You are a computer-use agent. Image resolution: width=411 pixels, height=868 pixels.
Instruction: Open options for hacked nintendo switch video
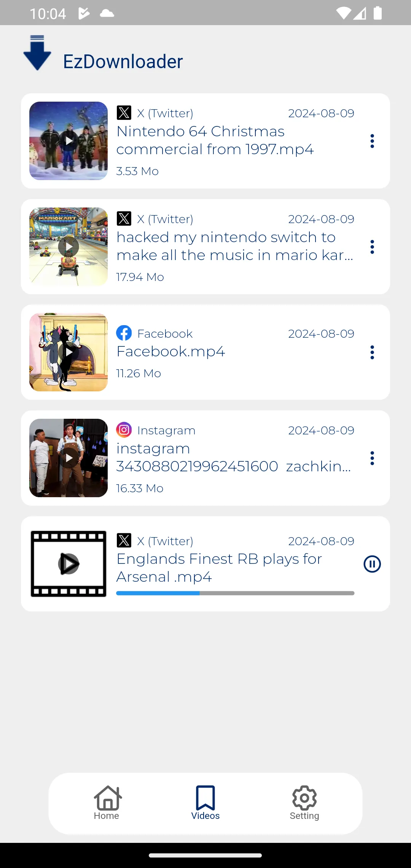pos(372,247)
